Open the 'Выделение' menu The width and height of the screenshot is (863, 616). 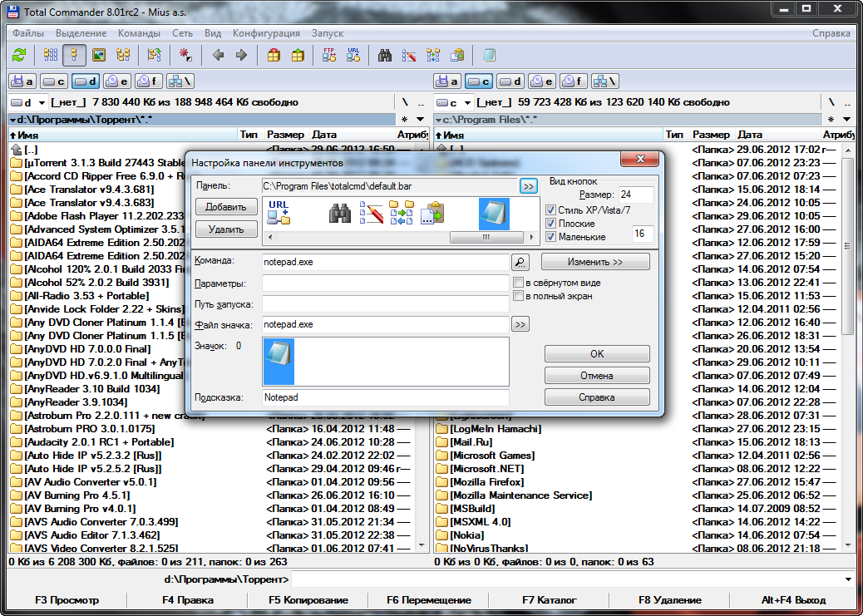pos(81,33)
